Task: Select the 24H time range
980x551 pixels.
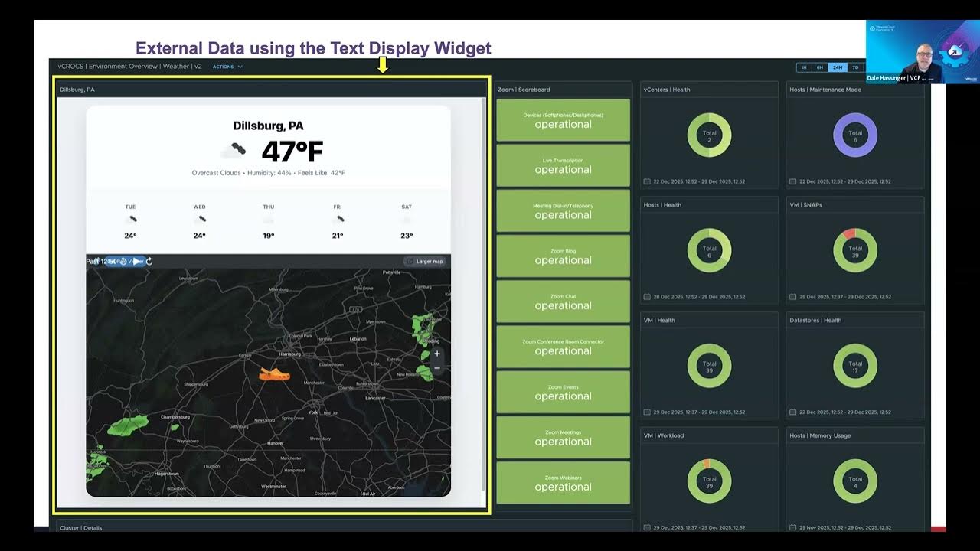Action: point(838,67)
